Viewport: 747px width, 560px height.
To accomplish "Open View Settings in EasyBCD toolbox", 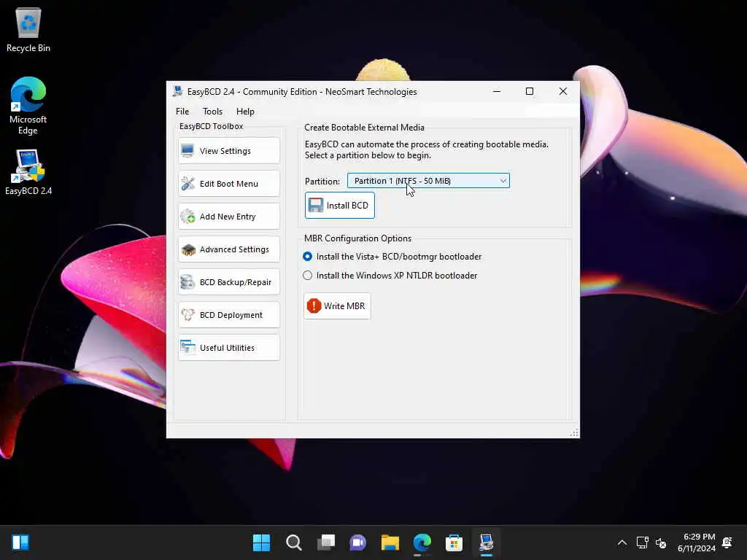I will point(229,151).
